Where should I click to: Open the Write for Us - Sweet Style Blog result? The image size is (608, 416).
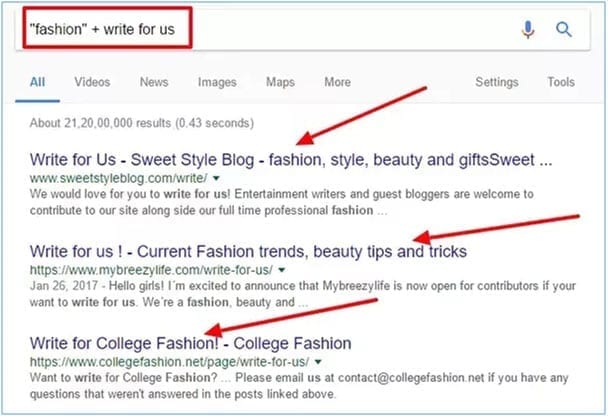(291, 160)
